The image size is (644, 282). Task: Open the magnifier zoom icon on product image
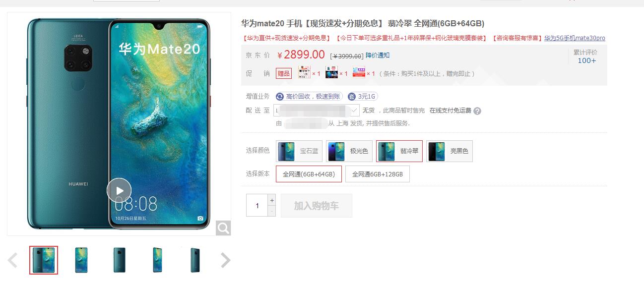(x=223, y=228)
